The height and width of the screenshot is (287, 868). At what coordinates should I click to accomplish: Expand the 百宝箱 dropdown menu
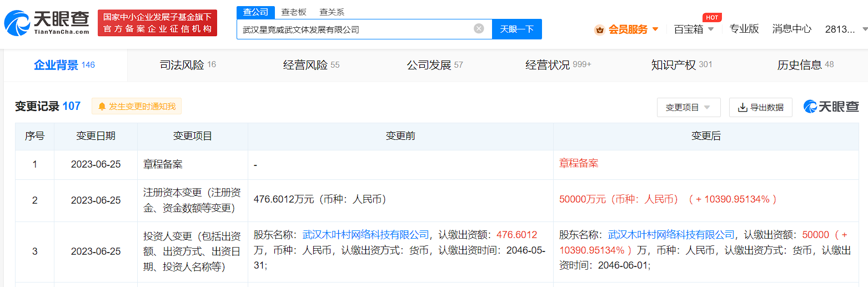pos(711,29)
